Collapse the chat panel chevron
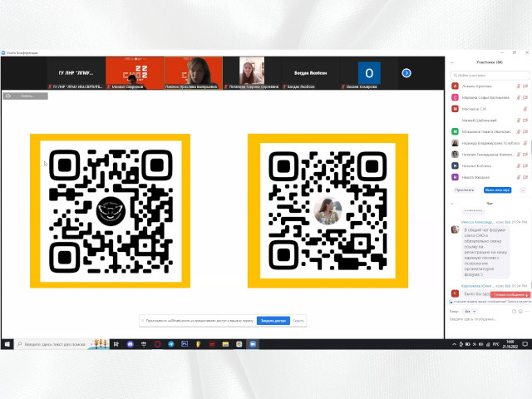 coord(451,204)
